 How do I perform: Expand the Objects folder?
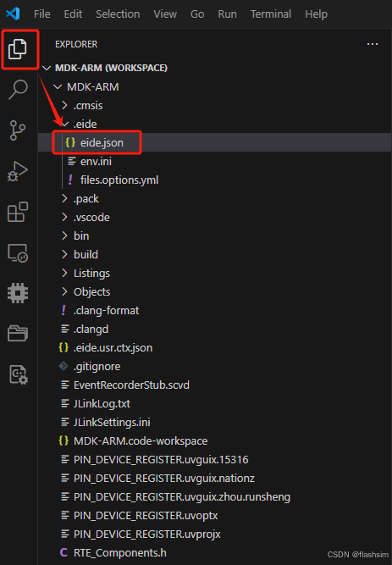tap(214, 292)
